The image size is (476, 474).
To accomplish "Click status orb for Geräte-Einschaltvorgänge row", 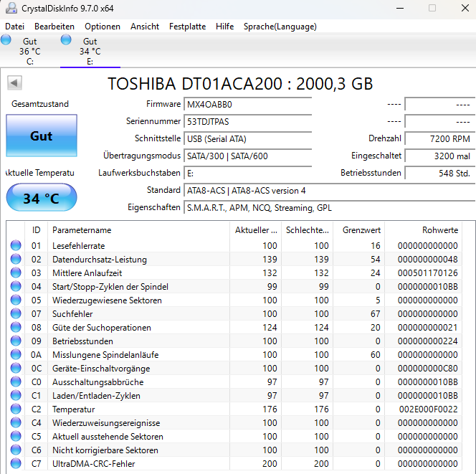I will 16,368.
